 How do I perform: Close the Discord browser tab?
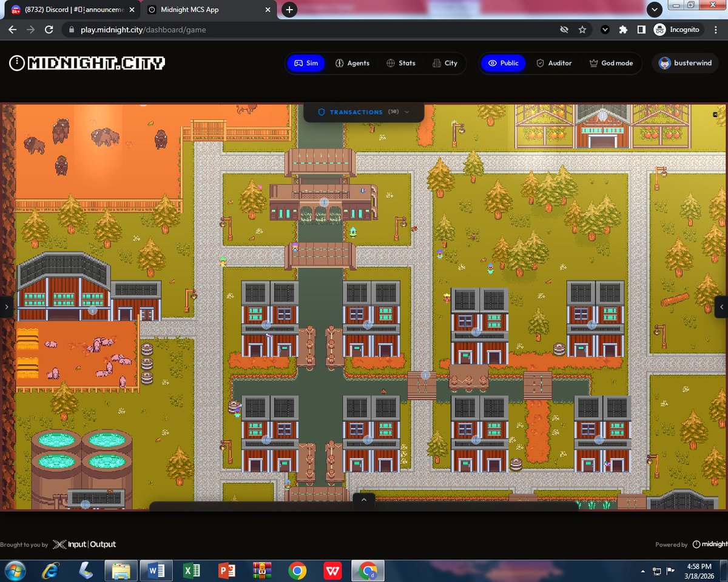132,10
